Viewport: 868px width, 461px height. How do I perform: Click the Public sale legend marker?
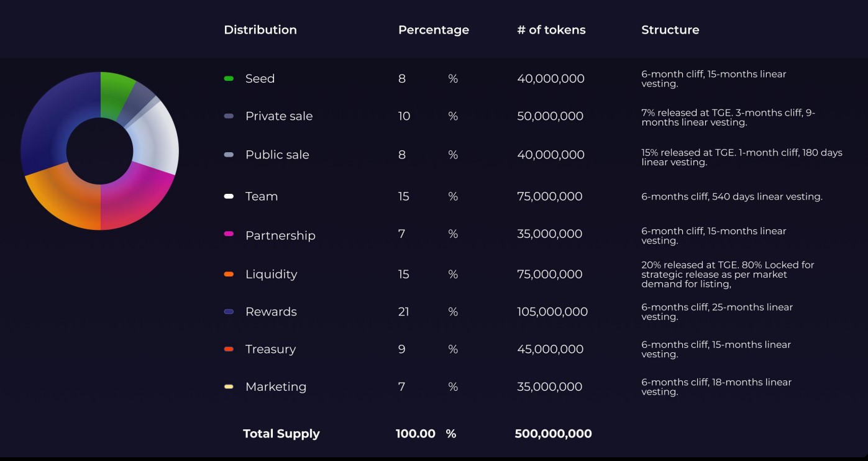229,155
